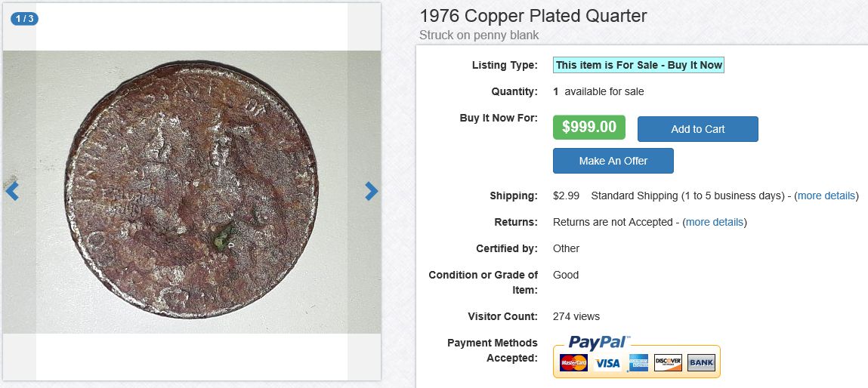
Task: Open more details link for returns
Action: pos(714,222)
